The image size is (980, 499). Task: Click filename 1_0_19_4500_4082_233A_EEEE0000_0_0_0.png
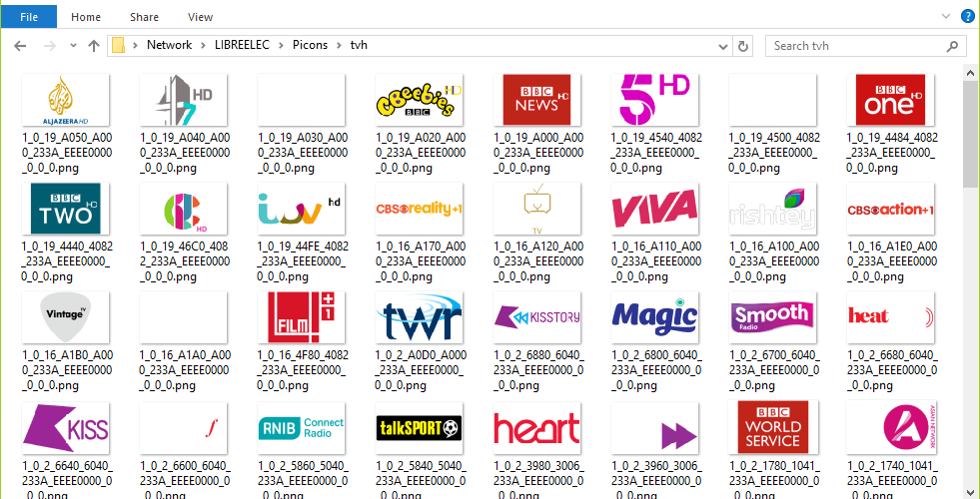tap(774, 153)
